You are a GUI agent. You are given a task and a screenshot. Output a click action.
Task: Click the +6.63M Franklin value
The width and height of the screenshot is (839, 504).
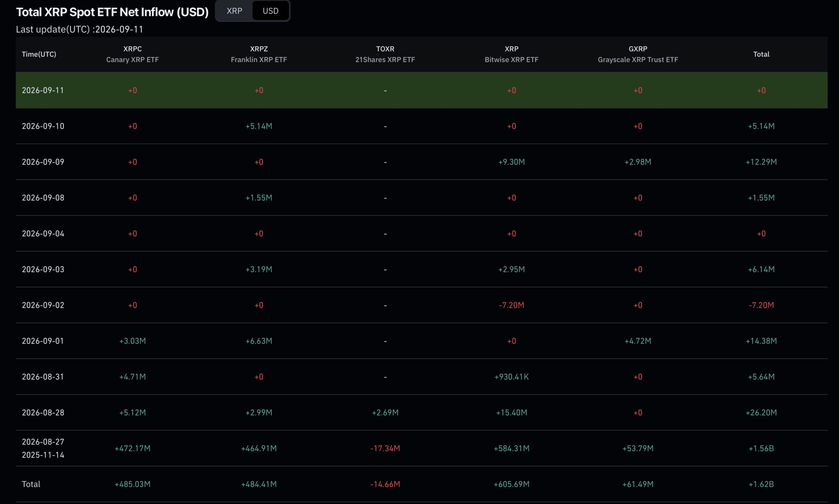coord(259,340)
